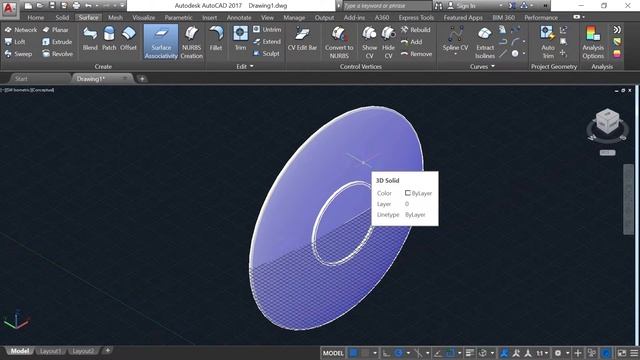Open the Solid ribbon tab
Viewport: 640px width, 360px height.
click(62, 18)
